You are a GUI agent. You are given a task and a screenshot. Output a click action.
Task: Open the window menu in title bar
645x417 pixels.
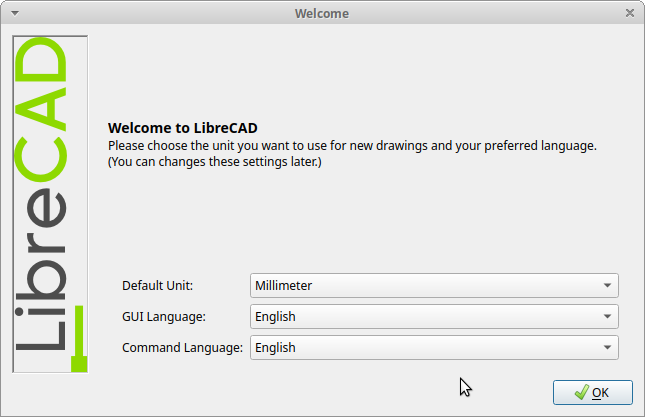14,13
